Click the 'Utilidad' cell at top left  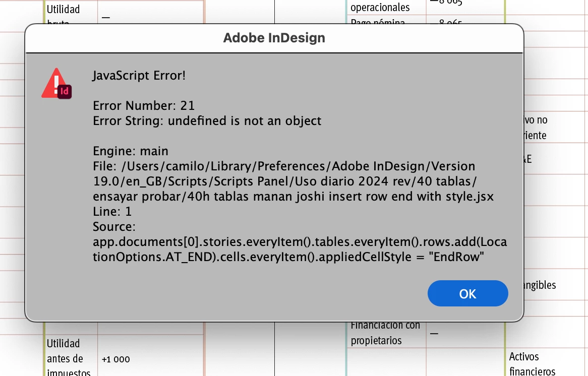point(63,9)
